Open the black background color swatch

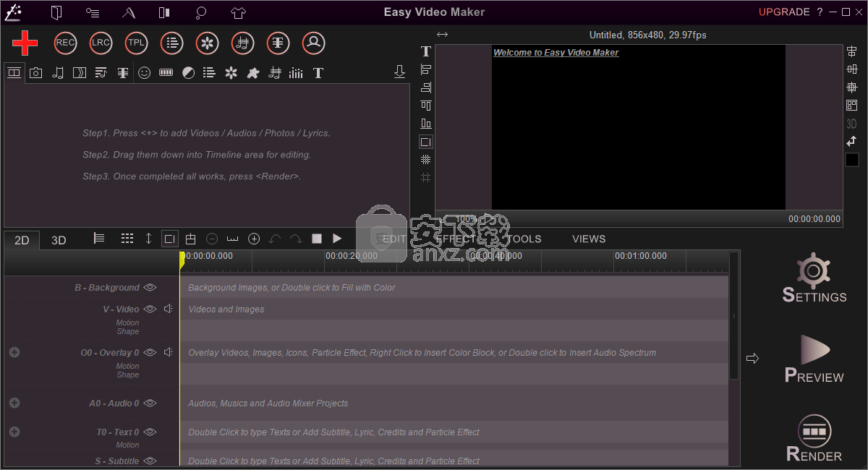click(852, 160)
